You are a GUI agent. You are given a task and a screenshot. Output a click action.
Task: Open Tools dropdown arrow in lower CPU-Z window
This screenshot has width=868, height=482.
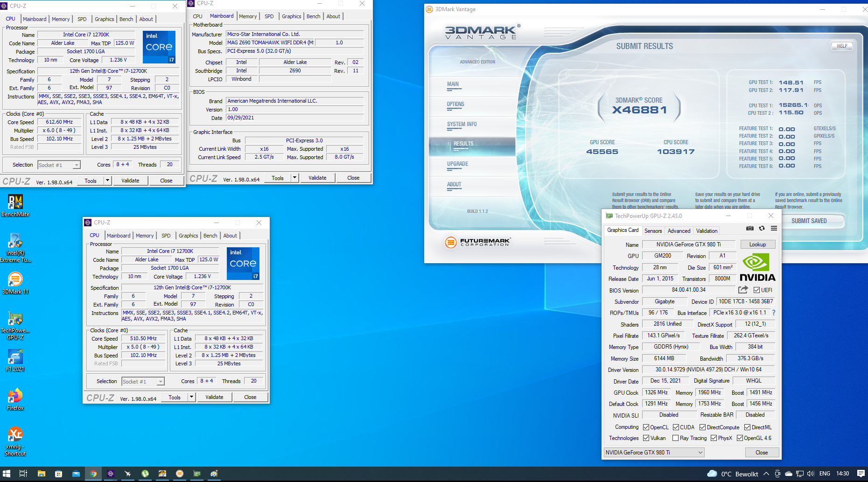191,397
